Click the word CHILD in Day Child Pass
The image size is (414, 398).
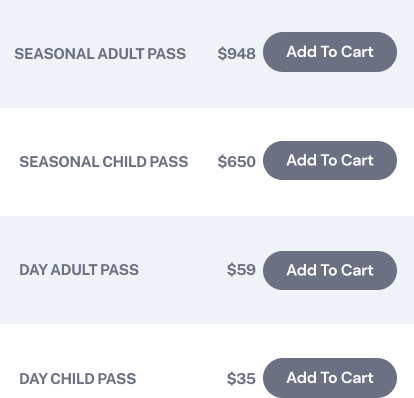[x=72, y=379]
